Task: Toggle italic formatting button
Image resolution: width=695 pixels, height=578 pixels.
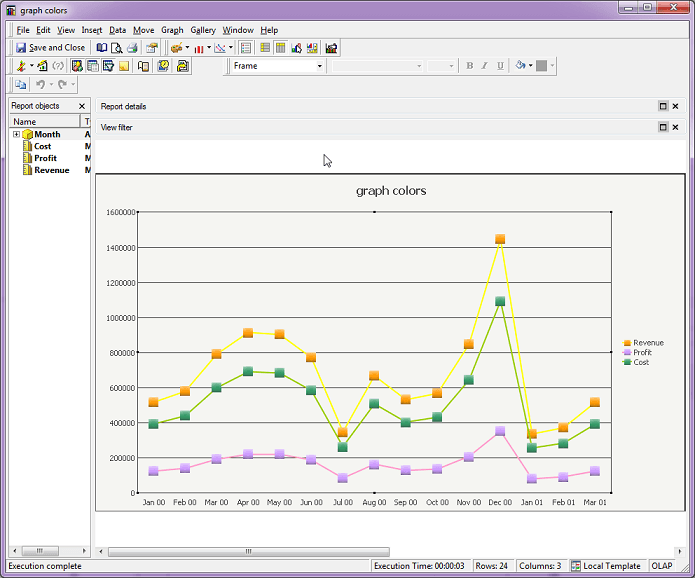Action: 484,66
